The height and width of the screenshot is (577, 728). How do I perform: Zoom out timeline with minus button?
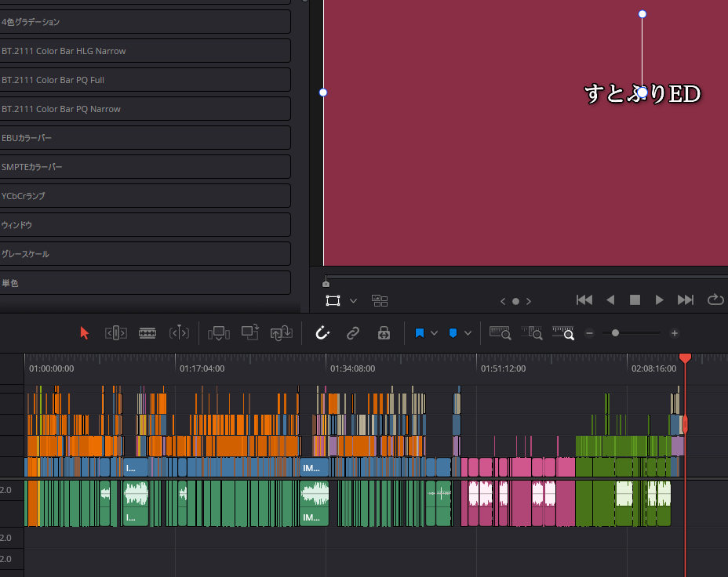pyautogui.click(x=590, y=333)
